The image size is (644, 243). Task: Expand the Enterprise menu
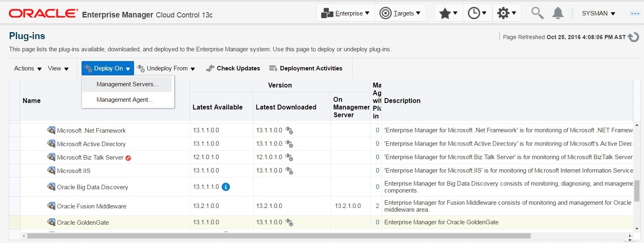345,13
